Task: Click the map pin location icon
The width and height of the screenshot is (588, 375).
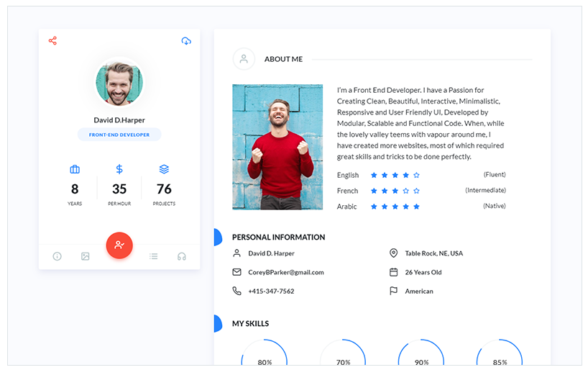Action: pos(393,253)
